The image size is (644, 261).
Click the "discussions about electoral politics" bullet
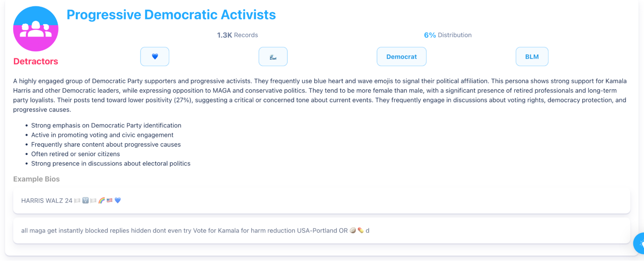pos(111,164)
